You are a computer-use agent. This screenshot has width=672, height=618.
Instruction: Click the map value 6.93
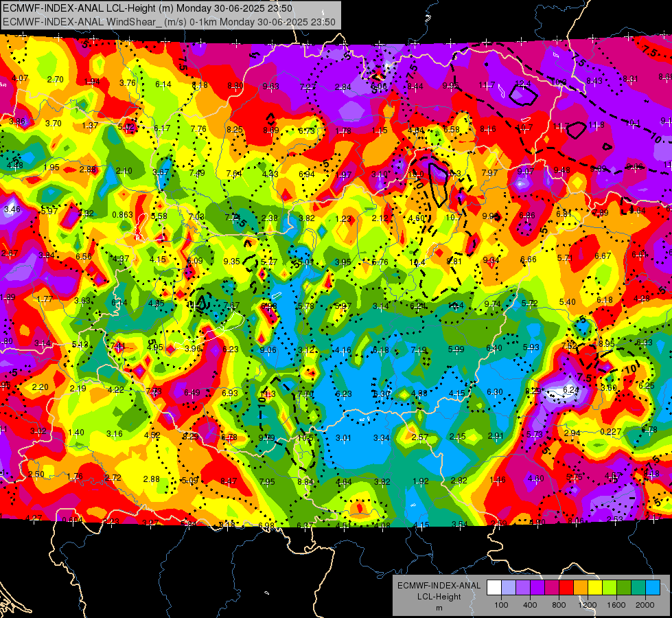[230, 393]
